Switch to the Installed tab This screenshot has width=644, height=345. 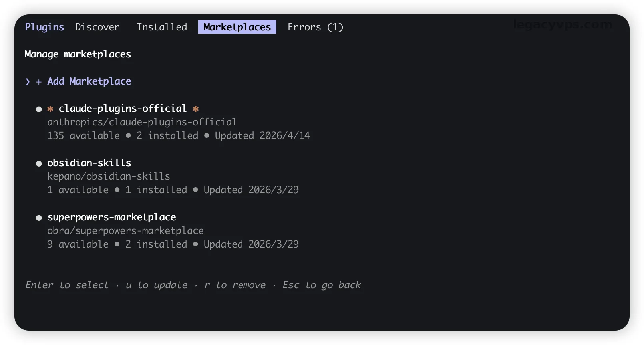[162, 27]
